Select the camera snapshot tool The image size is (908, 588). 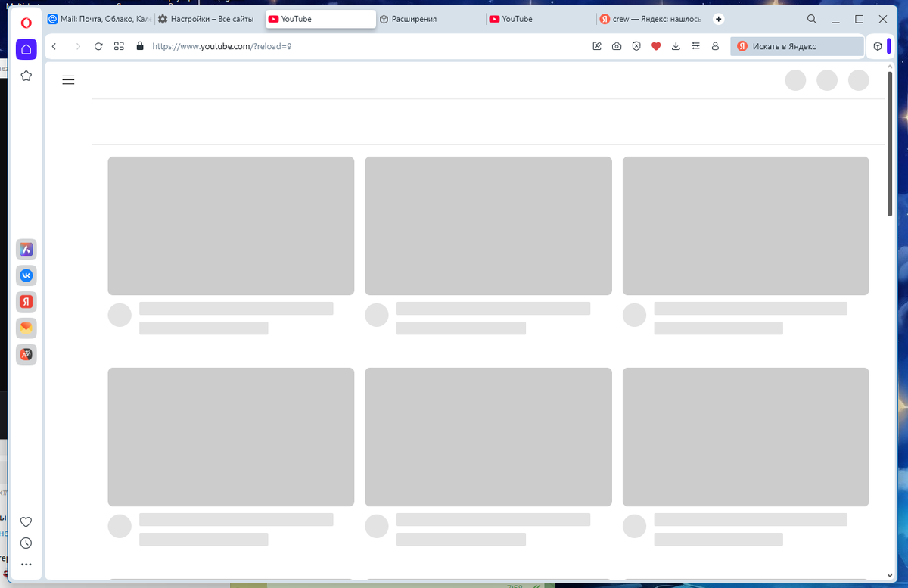[x=616, y=46]
